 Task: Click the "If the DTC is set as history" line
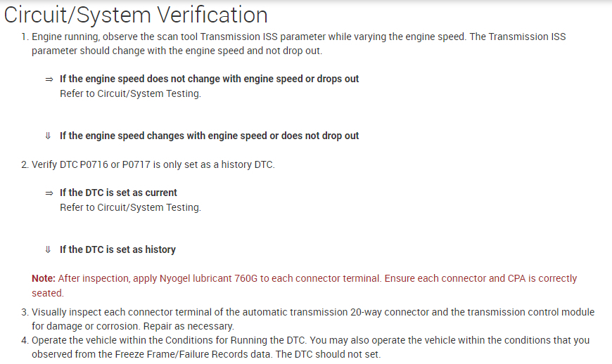tap(117, 249)
